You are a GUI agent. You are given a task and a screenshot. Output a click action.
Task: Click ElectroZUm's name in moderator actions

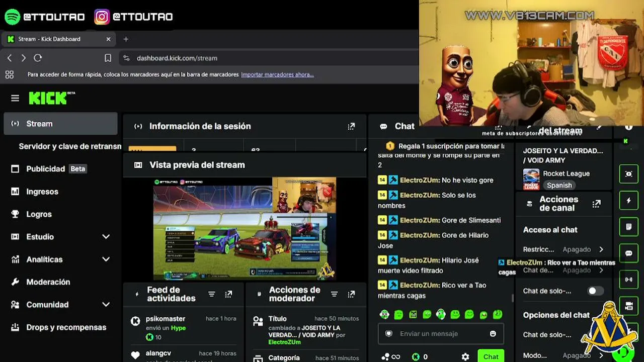[284, 342]
